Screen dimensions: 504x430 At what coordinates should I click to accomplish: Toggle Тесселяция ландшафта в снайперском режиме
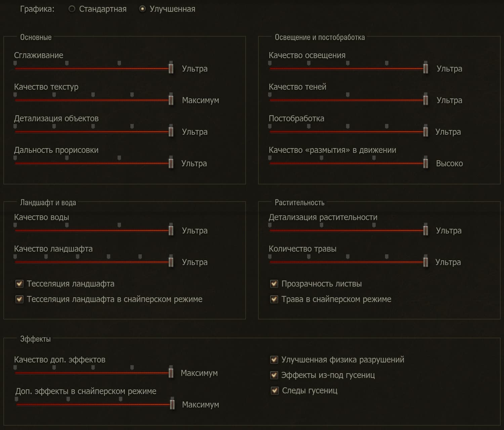[19, 299]
